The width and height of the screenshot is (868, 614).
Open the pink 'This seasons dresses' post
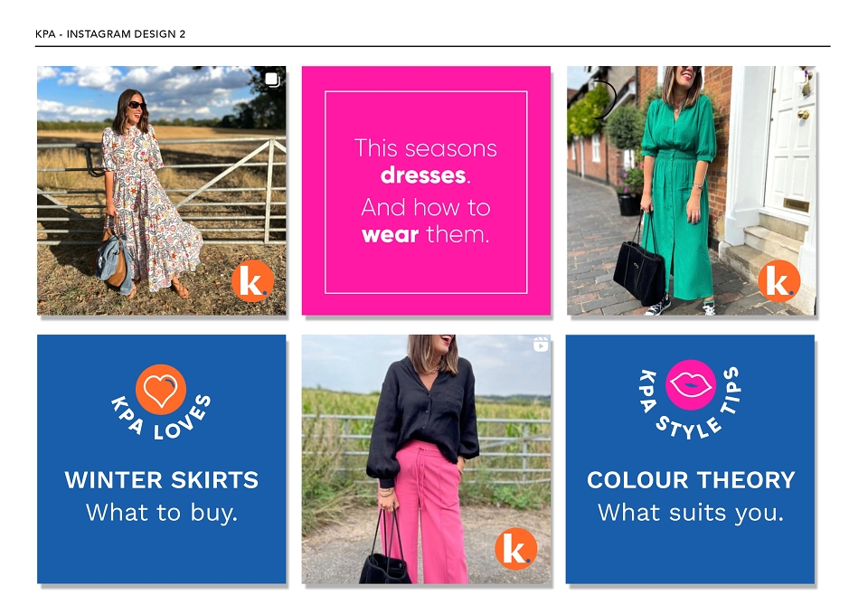[x=426, y=191]
